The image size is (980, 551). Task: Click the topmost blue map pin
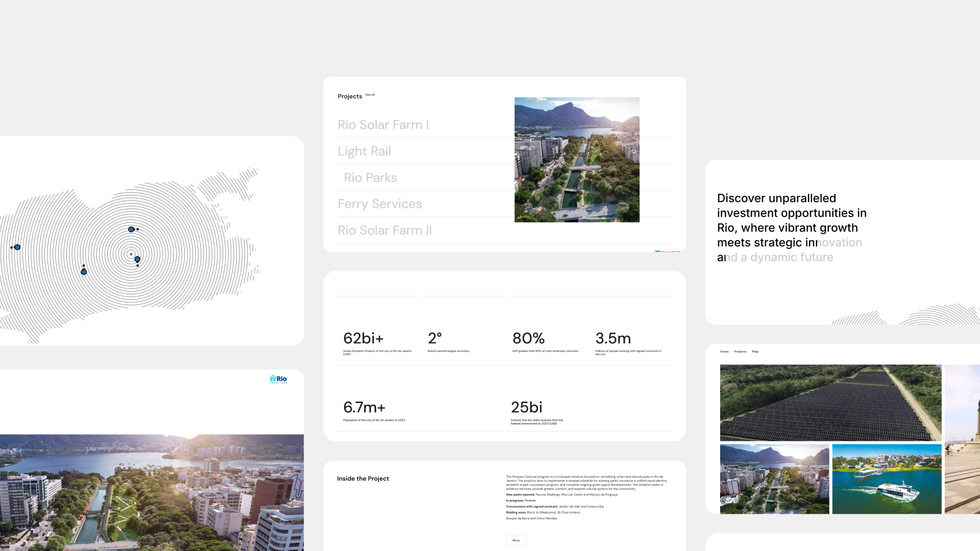click(x=131, y=230)
